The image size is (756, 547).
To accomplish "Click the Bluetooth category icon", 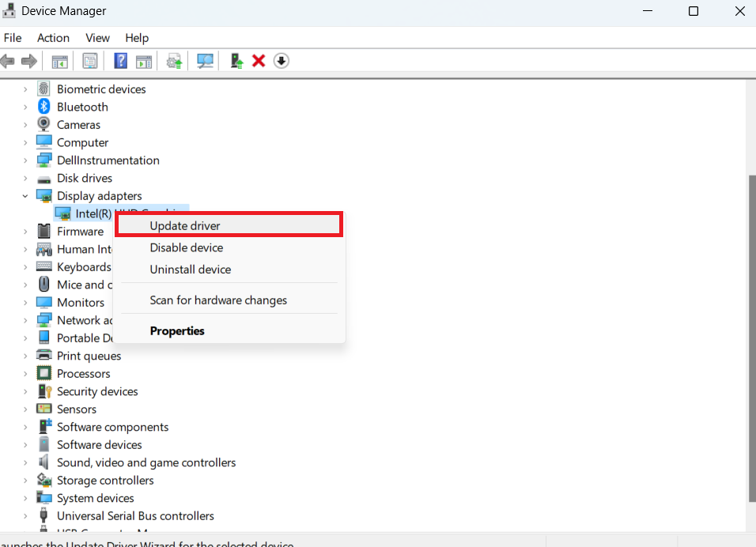I will point(43,107).
